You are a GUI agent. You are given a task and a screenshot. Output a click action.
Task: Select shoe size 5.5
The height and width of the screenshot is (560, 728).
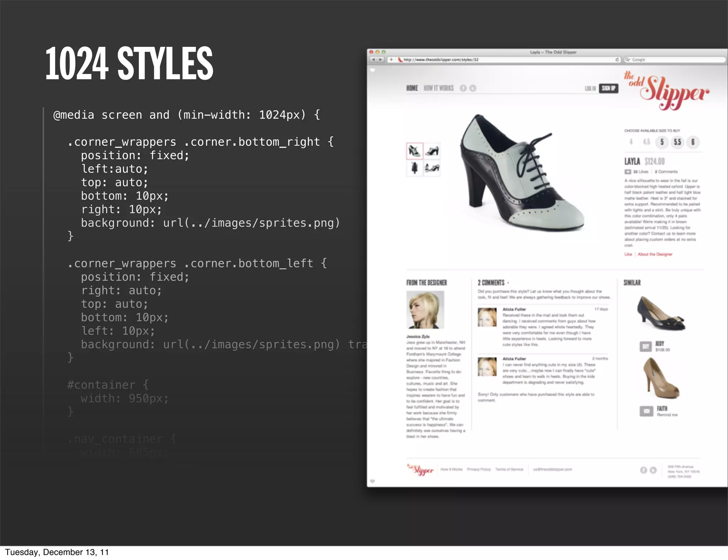pyautogui.click(x=678, y=142)
